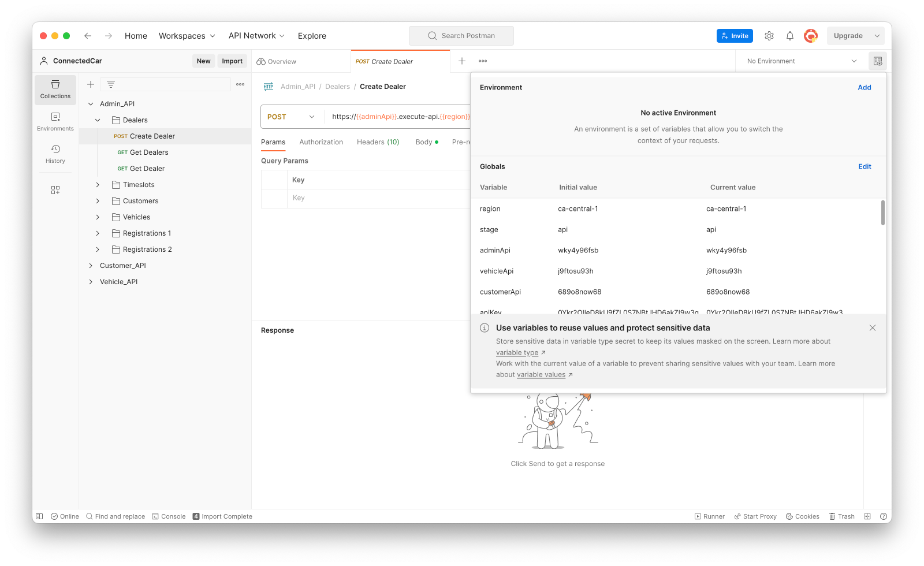Viewport: 924px width, 566px height.
Task: Open the settings gear icon
Action: pyautogui.click(x=769, y=36)
